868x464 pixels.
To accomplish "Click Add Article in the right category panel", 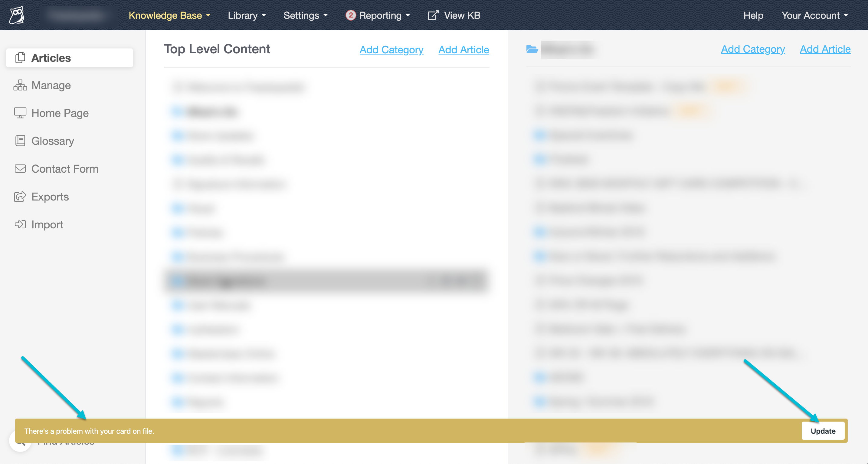I will (825, 49).
